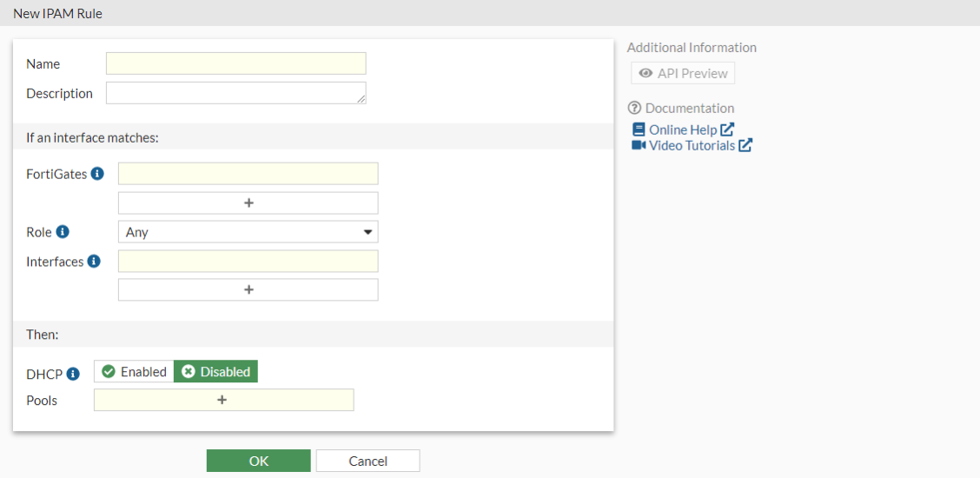Screen dimensions: 980x478
Task: Click the Documentation question mark icon
Action: click(x=634, y=109)
